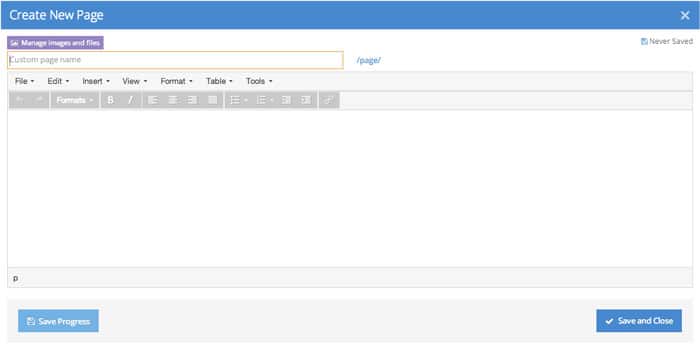Focus the Custom page name field
This screenshot has width=700, height=362.
pos(175,60)
